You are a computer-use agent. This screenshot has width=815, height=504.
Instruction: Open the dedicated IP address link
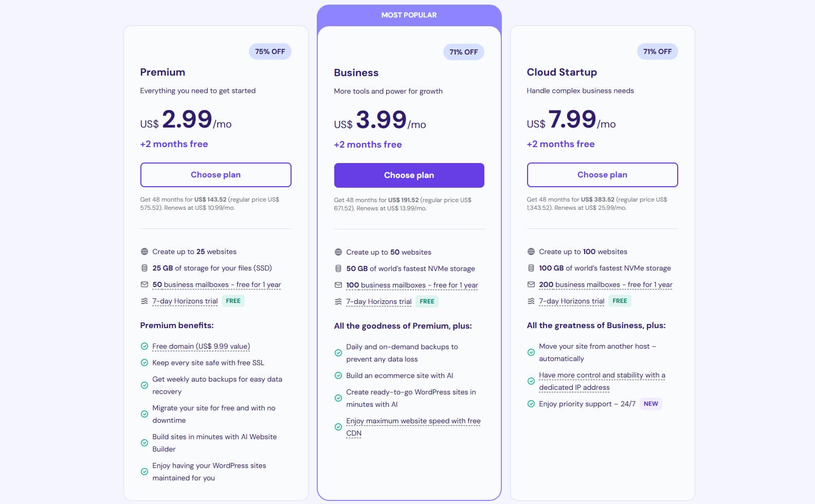pos(602,381)
